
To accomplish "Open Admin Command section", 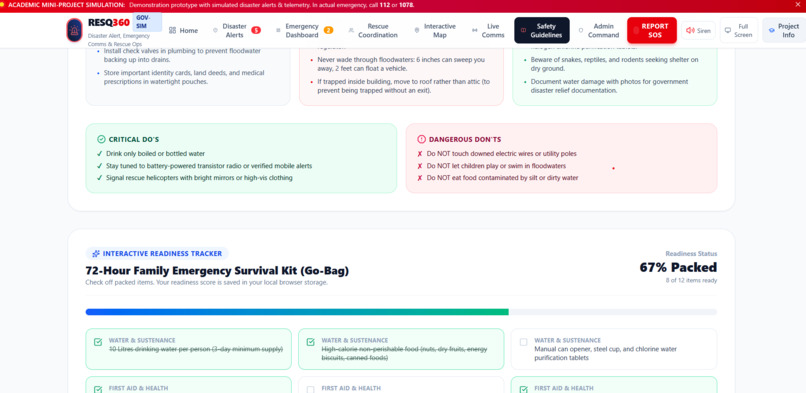I will (598, 31).
